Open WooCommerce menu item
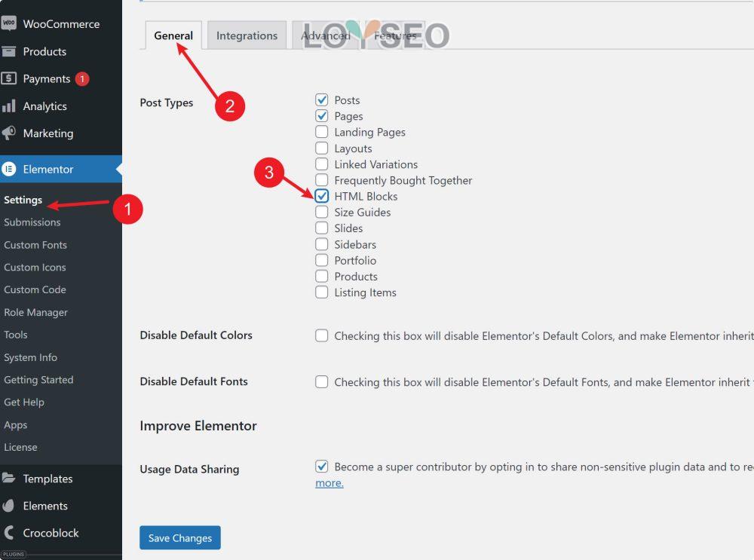Screen dimensions: 754x560 tap(61, 23)
